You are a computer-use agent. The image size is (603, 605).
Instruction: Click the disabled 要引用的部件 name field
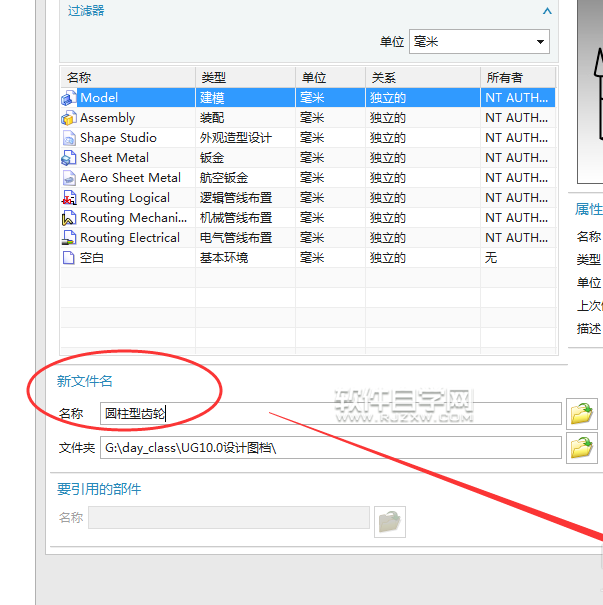[x=229, y=517]
